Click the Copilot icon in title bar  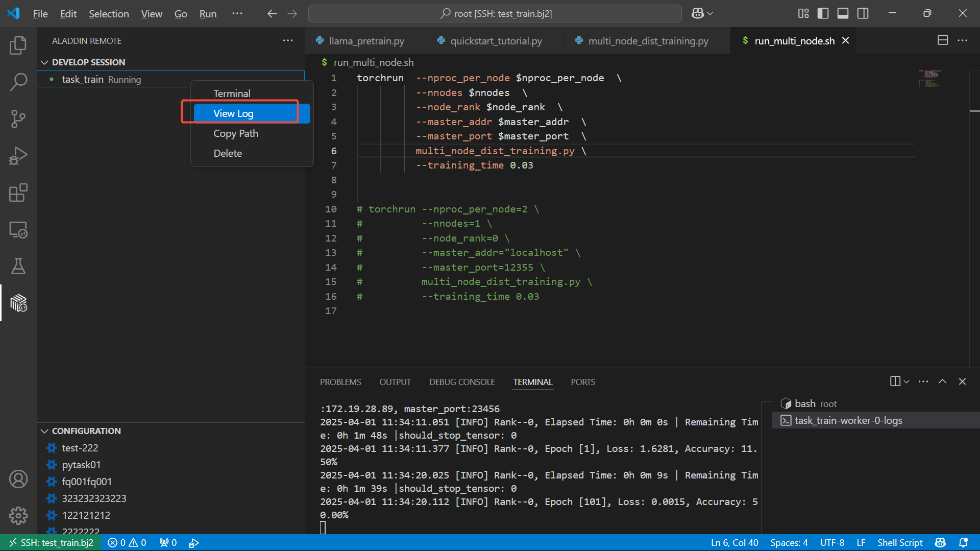pyautogui.click(x=697, y=13)
